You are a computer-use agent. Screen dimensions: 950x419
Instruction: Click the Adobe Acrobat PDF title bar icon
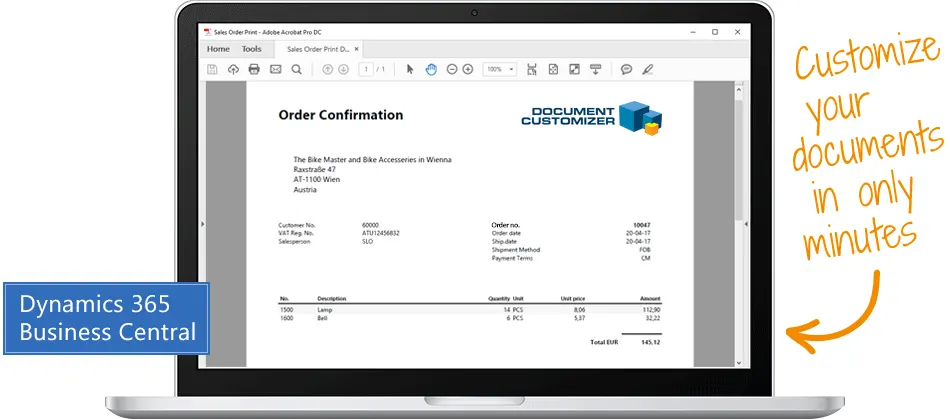pos(207,32)
